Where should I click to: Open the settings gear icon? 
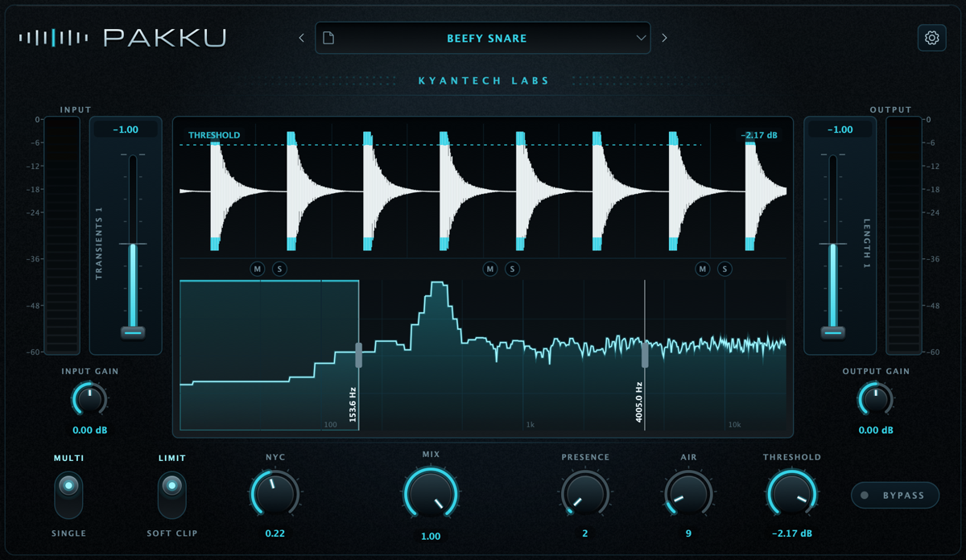tap(931, 38)
